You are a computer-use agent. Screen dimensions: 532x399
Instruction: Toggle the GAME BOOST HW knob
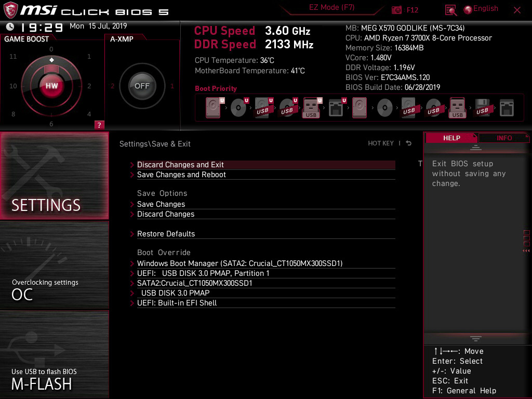(51, 86)
